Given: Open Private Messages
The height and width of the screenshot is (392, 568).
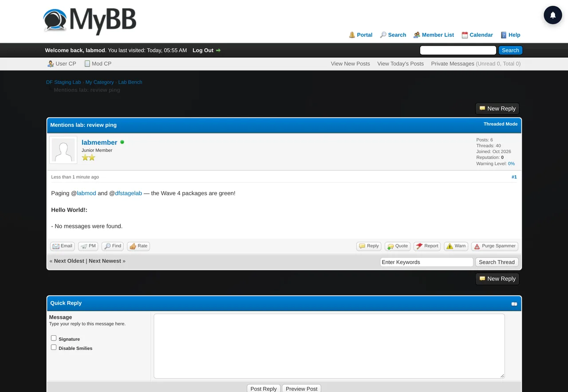Looking at the screenshot, I should [453, 64].
